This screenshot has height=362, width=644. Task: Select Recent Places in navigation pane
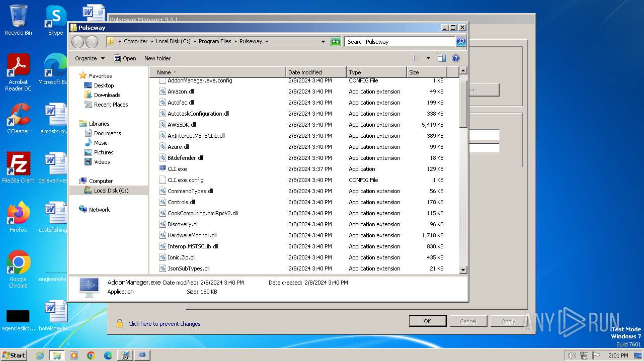point(111,105)
